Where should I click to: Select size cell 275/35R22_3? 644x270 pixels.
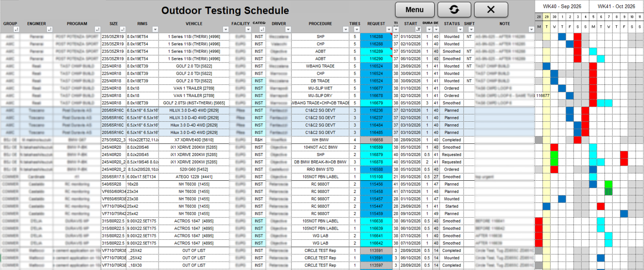tap(113, 139)
